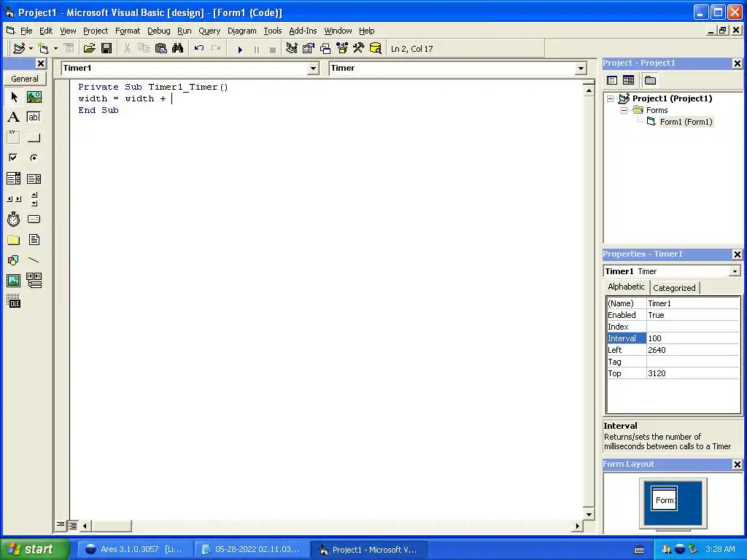The width and height of the screenshot is (747, 560).
Task: Click Form thumbnail in Form Layout
Action: pyautogui.click(x=665, y=499)
